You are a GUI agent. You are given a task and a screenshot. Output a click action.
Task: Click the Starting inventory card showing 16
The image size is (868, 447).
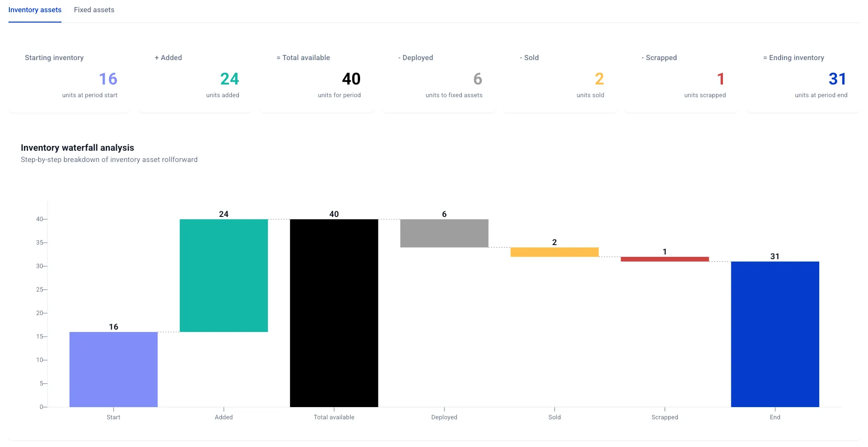tap(69, 77)
